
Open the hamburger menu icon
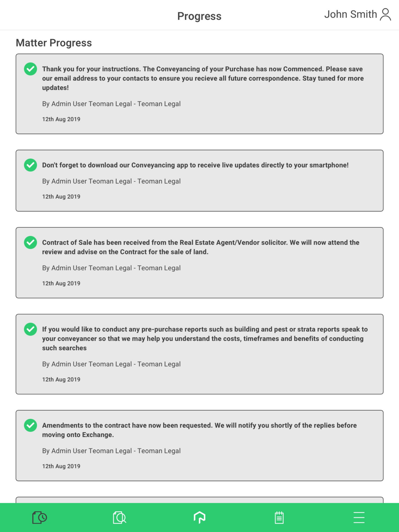[x=359, y=518]
